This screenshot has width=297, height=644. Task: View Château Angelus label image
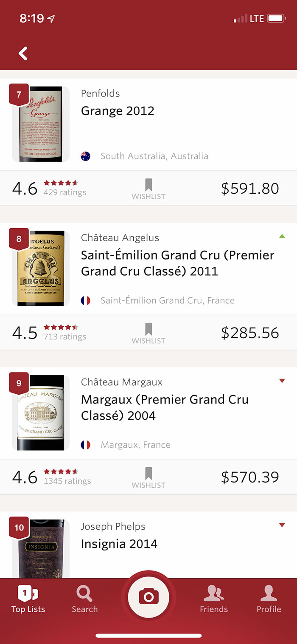click(x=41, y=268)
